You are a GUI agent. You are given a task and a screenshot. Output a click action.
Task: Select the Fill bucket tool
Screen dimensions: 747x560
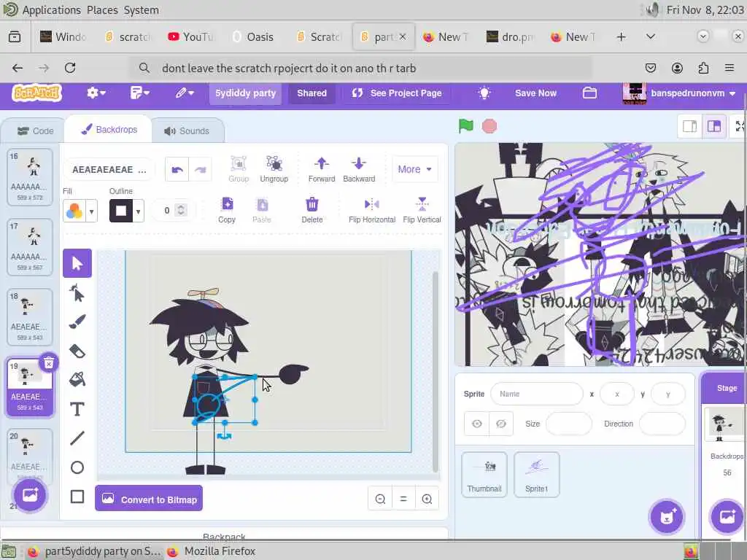pyautogui.click(x=77, y=379)
